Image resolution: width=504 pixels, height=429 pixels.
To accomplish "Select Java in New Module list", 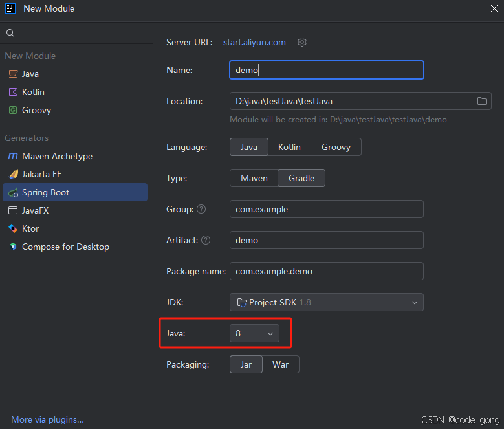I will 75,74.
